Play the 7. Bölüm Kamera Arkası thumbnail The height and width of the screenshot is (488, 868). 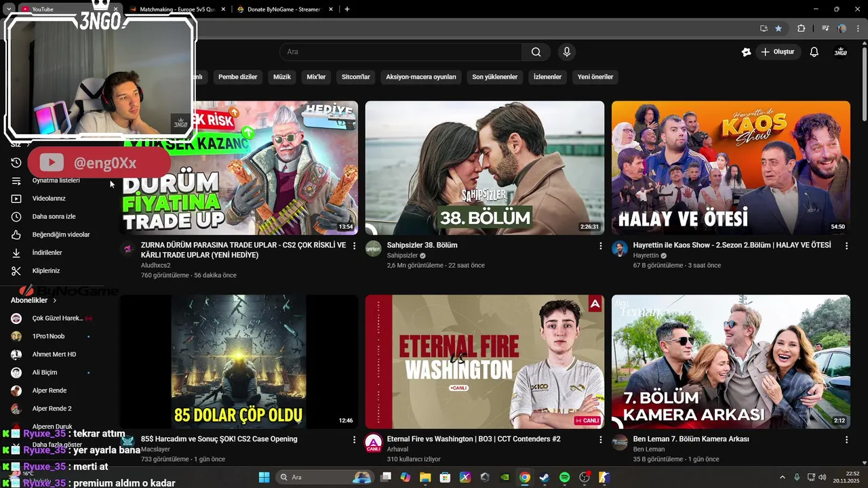(x=731, y=362)
